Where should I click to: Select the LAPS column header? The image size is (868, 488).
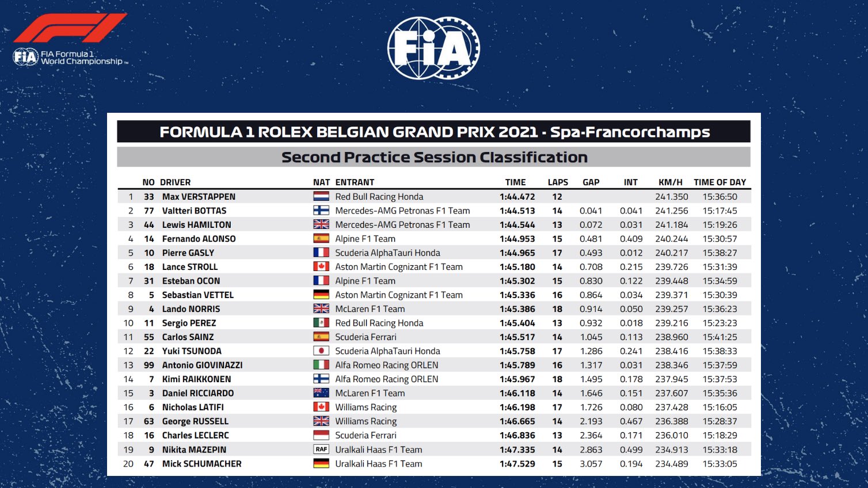(x=557, y=182)
